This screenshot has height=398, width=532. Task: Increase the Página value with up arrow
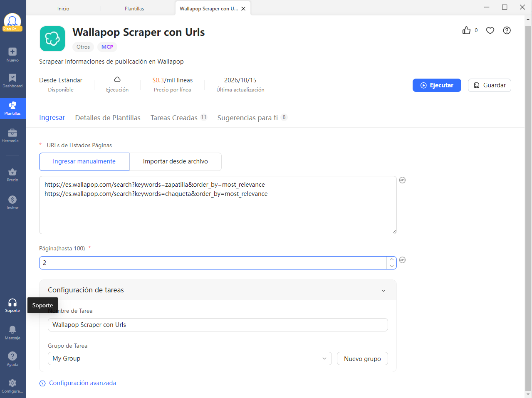click(391, 260)
